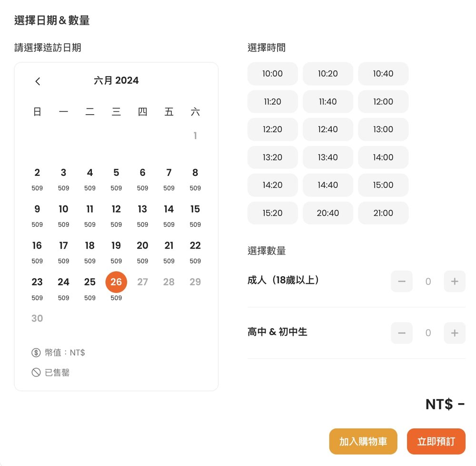The width and height of the screenshot is (476, 466).
Task: Pick June 12 on the calendar
Action: [x=116, y=209]
